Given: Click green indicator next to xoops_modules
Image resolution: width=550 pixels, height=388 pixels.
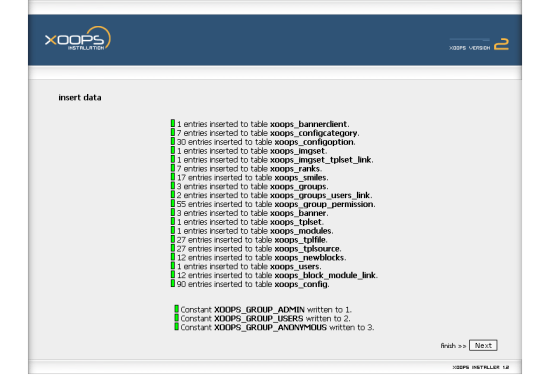Looking at the screenshot, I should tap(173, 230).
